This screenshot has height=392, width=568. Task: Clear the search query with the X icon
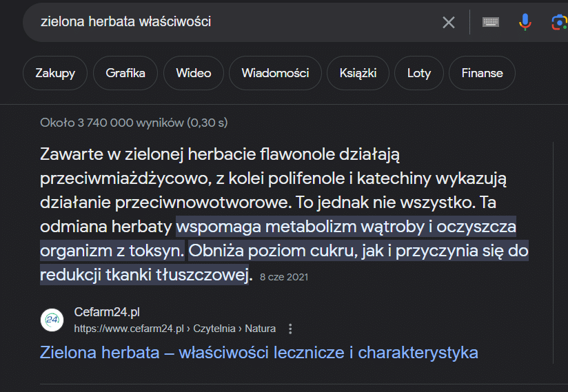click(449, 23)
